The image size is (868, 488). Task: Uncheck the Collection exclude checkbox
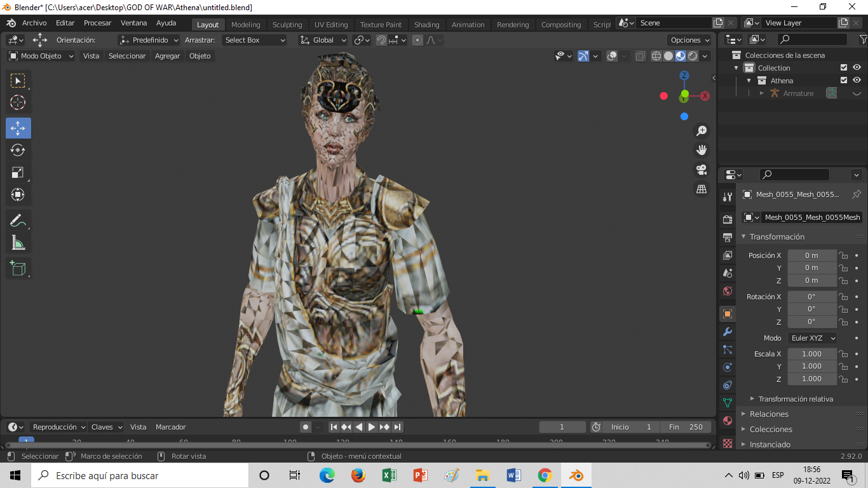[844, 68]
